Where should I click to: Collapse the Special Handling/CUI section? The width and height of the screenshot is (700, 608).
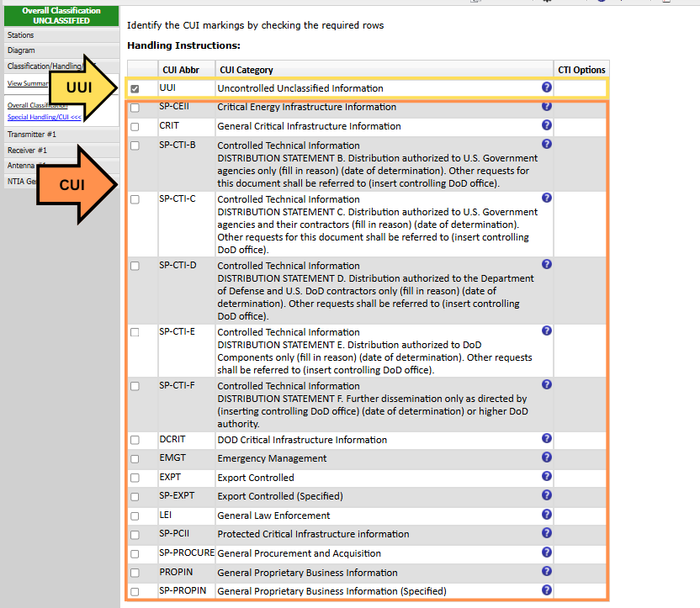click(31, 116)
